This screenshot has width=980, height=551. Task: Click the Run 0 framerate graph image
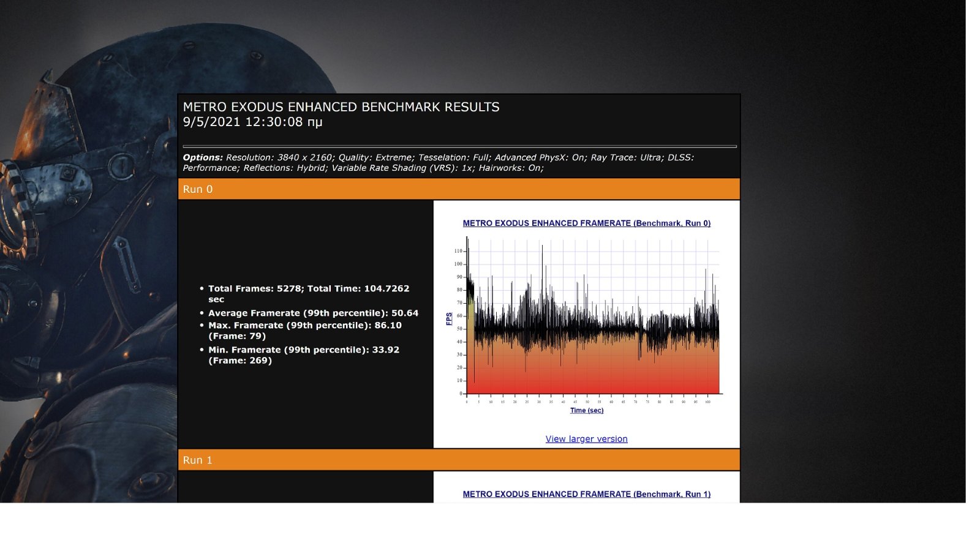pos(587,318)
